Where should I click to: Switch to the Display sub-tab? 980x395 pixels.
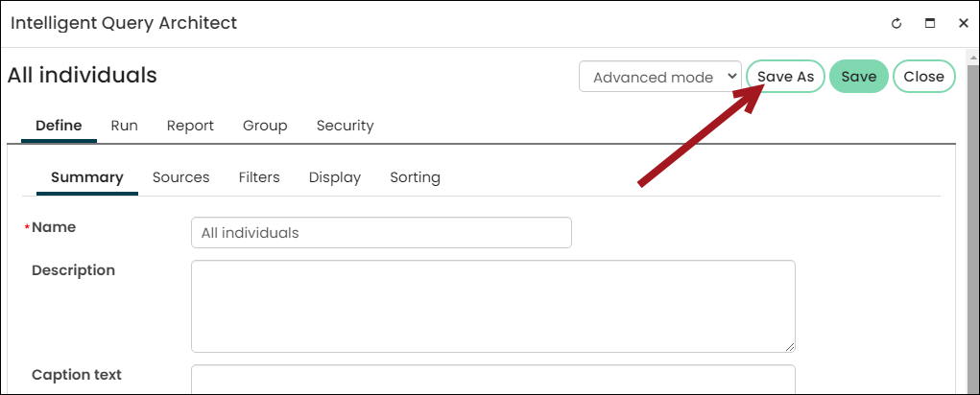point(334,177)
